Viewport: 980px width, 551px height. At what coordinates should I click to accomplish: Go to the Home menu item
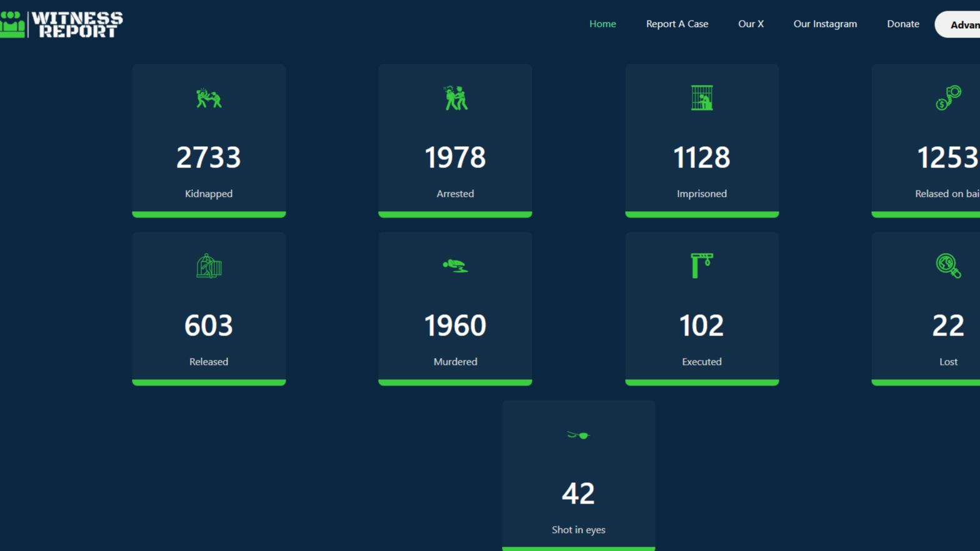pyautogui.click(x=602, y=24)
